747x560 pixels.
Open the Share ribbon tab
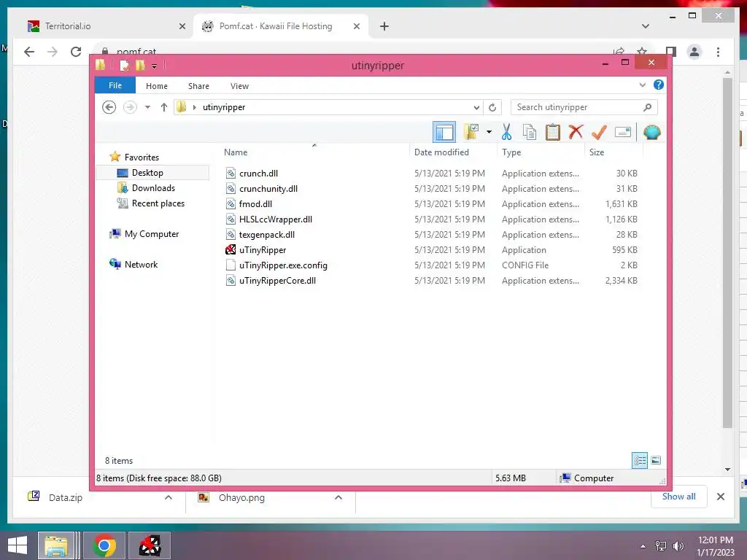point(198,86)
